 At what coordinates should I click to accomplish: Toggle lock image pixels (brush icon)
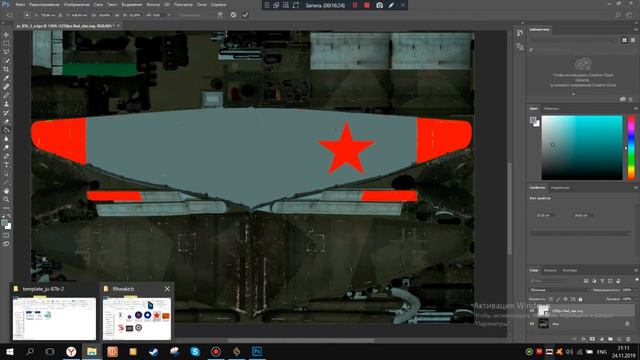[x=558, y=299]
